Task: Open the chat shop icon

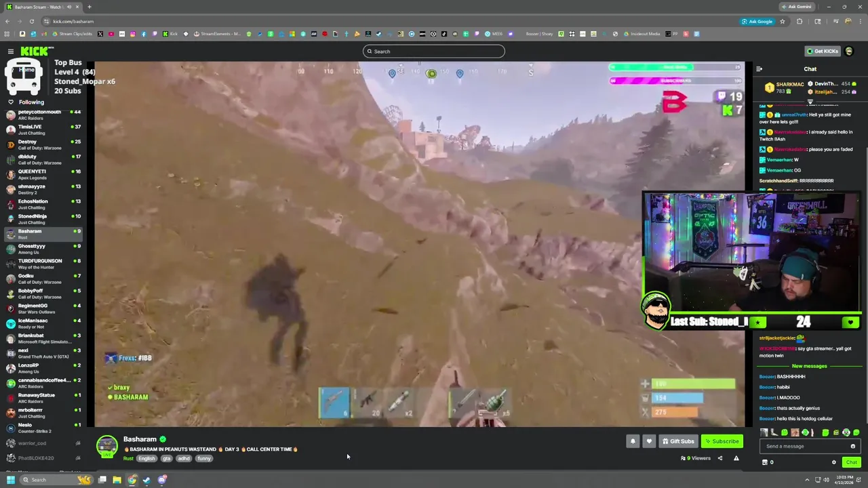Action: [765, 462]
